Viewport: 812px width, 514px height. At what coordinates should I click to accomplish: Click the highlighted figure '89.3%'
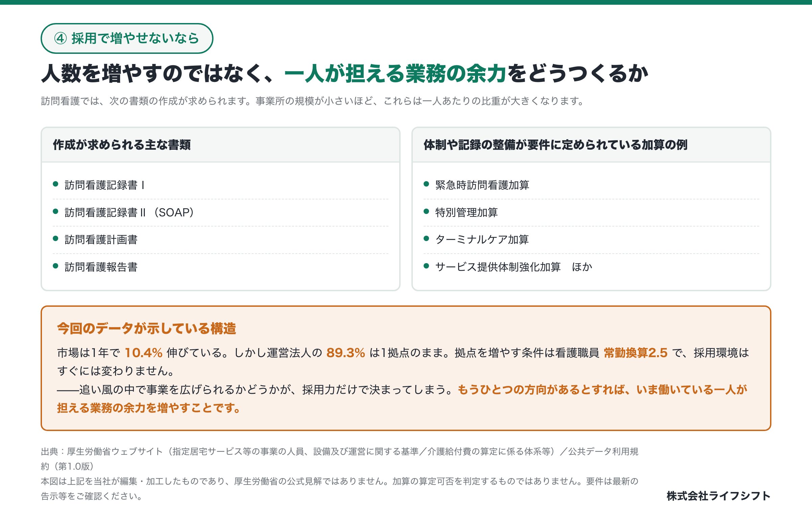point(346,353)
